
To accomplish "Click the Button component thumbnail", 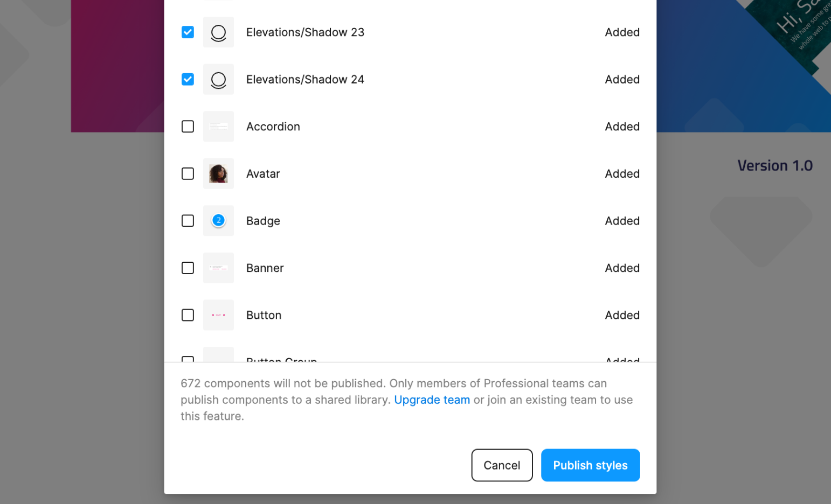I will [x=218, y=315].
